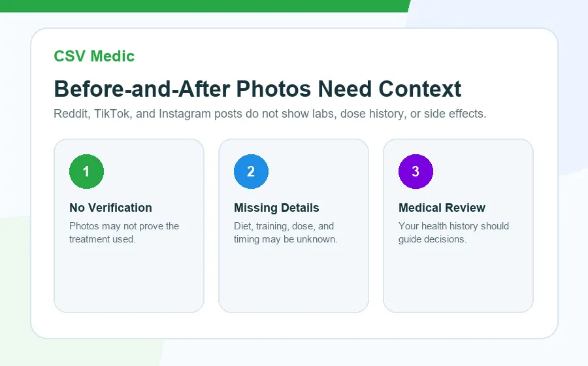Click the blue number 2 circle
588x366 pixels.
252,171
